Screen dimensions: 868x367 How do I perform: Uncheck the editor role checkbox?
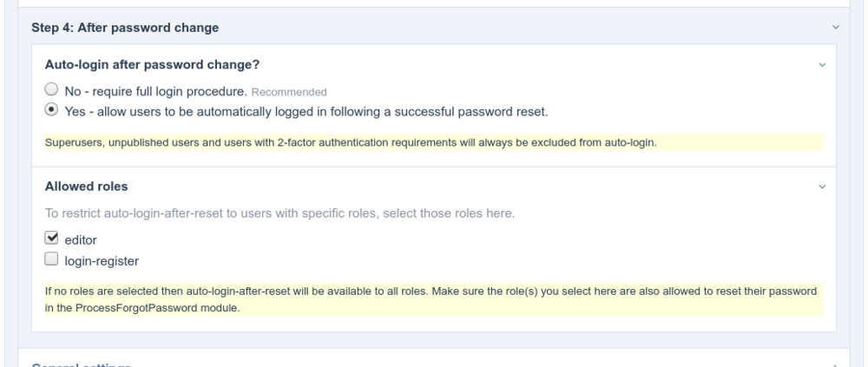click(x=52, y=239)
